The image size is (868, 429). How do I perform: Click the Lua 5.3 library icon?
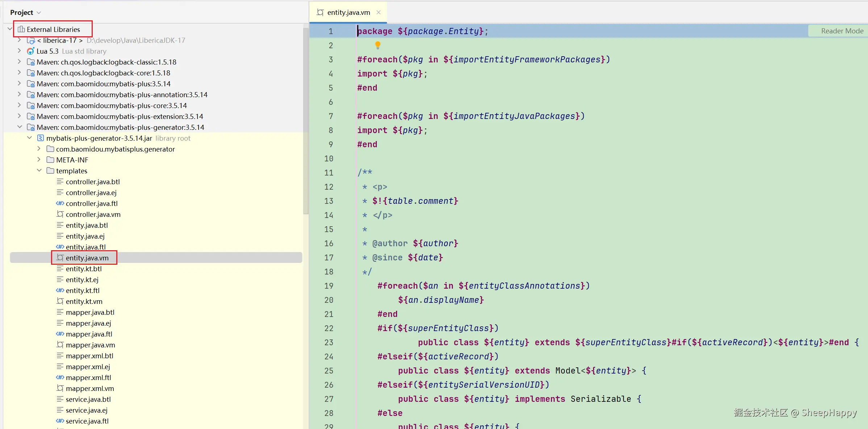[31, 51]
